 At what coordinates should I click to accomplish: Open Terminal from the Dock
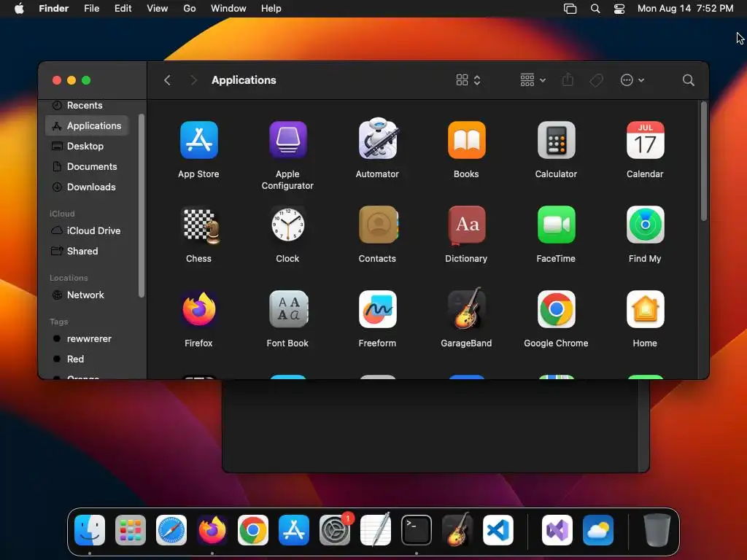(417, 530)
